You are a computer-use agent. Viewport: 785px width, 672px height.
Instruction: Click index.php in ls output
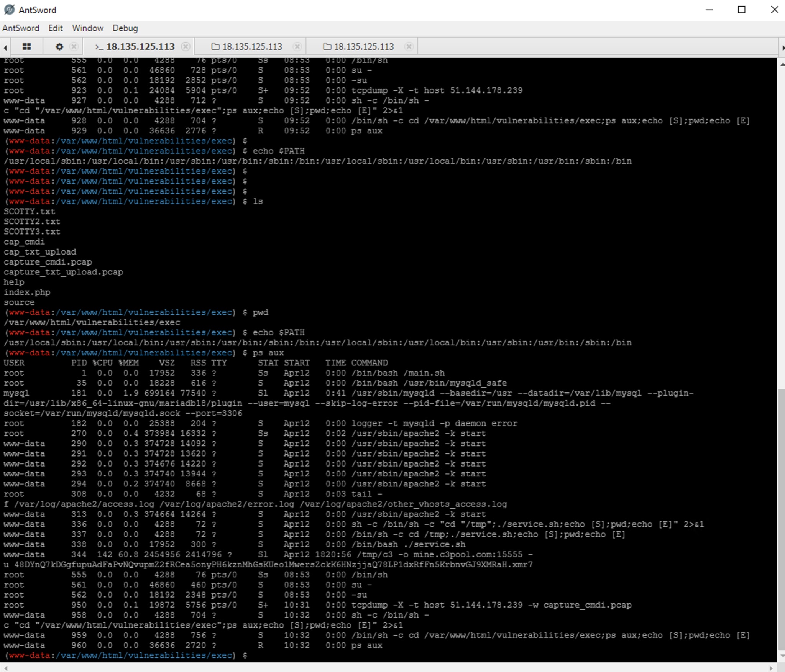(x=27, y=292)
